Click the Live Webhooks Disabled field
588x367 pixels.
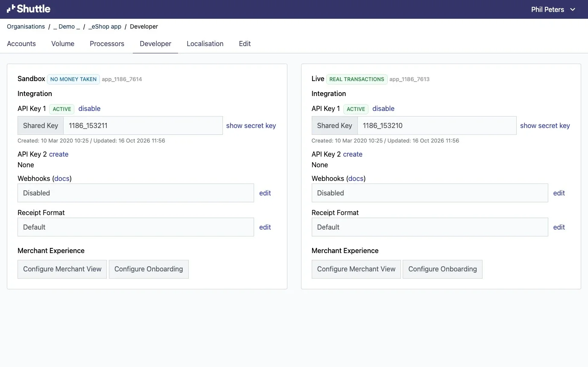(430, 193)
